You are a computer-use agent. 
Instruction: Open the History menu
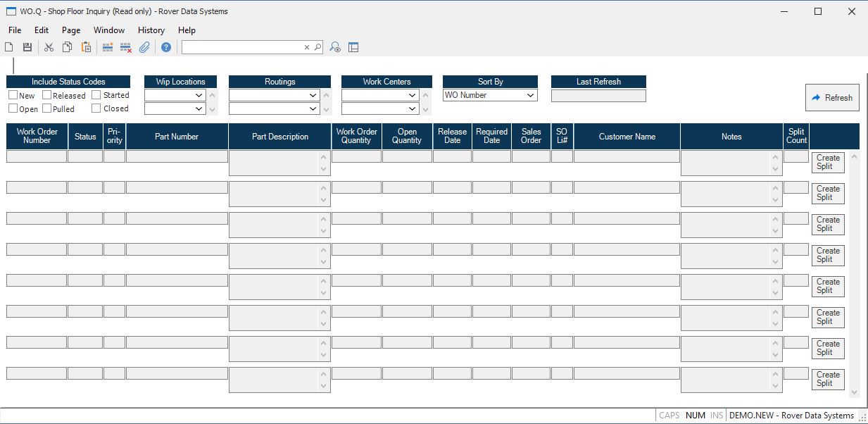tap(151, 30)
